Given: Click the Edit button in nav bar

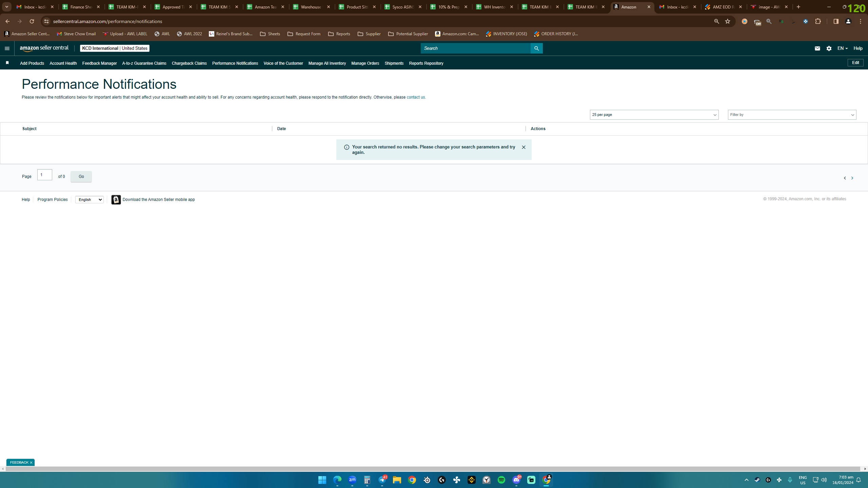Looking at the screenshot, I should pyautogui.click(x=855, y=63).
